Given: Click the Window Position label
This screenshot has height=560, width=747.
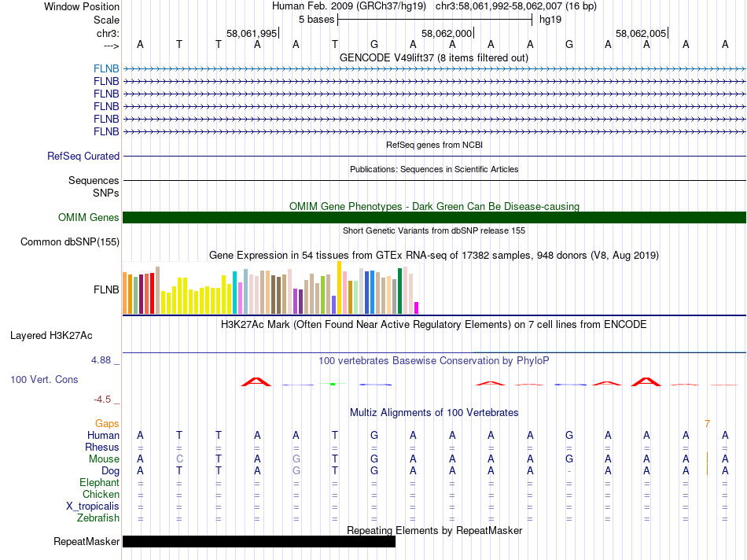Looking at the screenshot, I should point(82,6).
